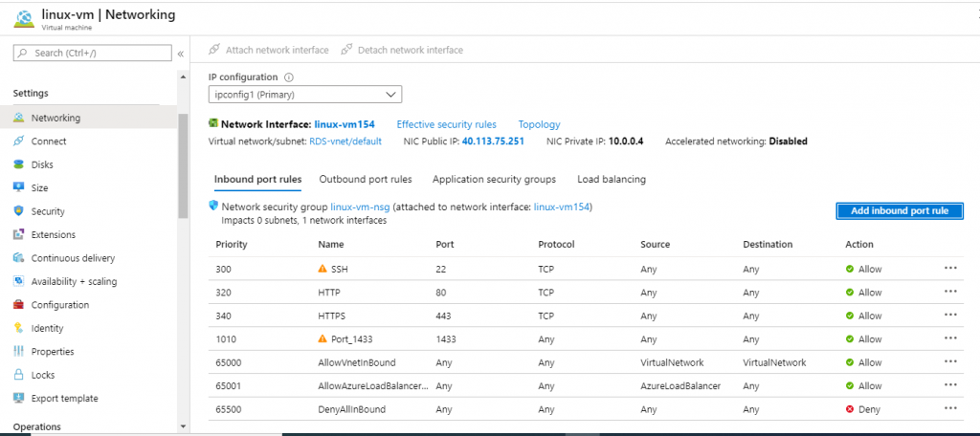Click the Size monitor icon
Screen dimensions: 980x436
[19, 188]
